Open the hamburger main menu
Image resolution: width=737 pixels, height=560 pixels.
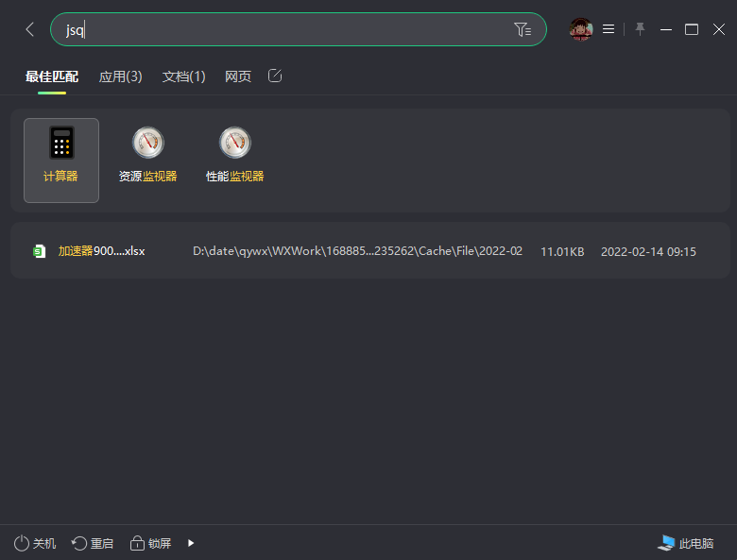click(x=608, y=29)
